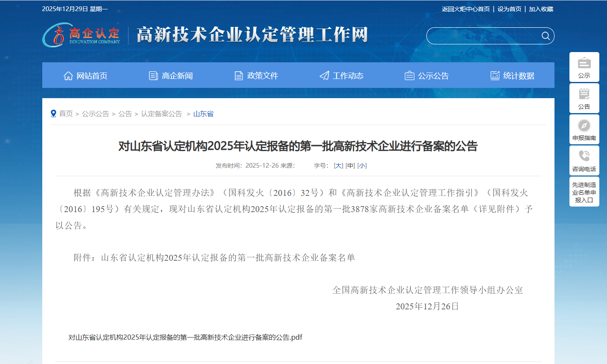Click the document icon next to 政策文件
Screen dimensions: 607x364
[239, 75]
